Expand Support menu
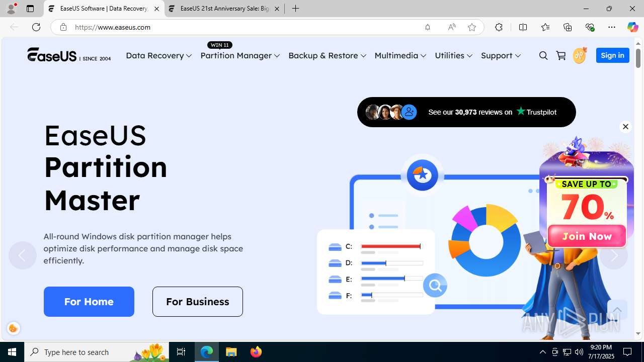 pos(501,55)
